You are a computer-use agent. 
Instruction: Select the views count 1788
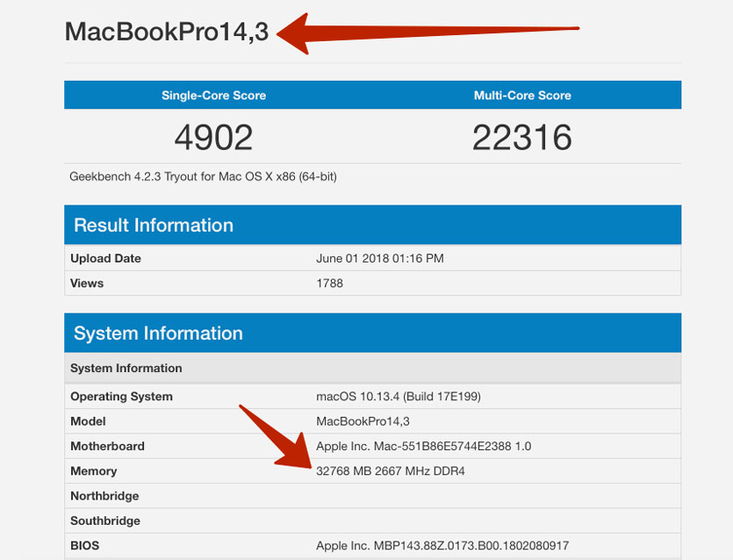point(329,284)
